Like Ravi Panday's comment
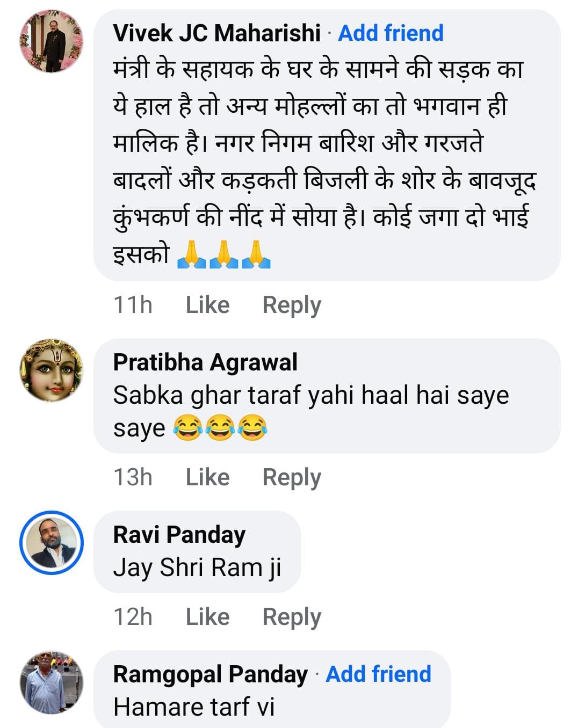Viewport: 578px width, 728px height. click(207, 616)
